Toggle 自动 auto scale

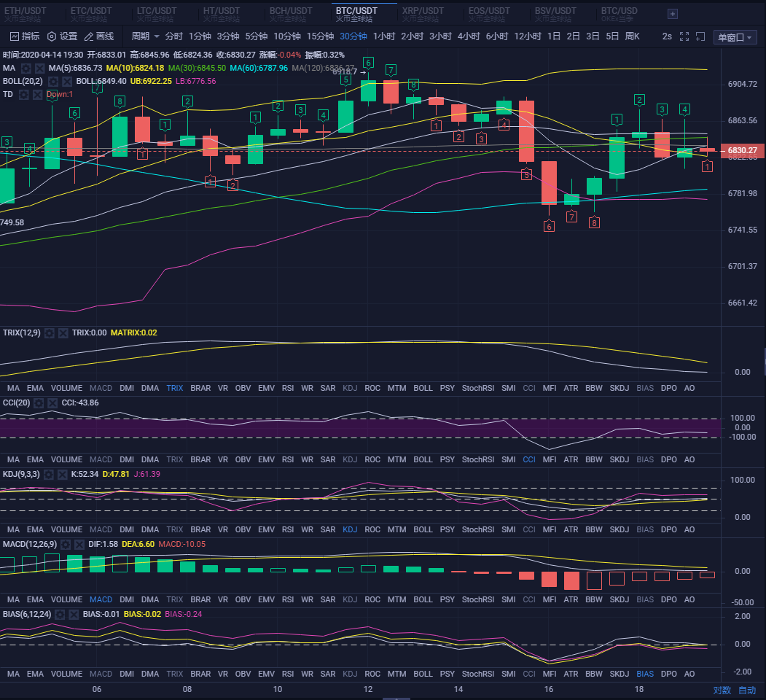coord(747,691)
